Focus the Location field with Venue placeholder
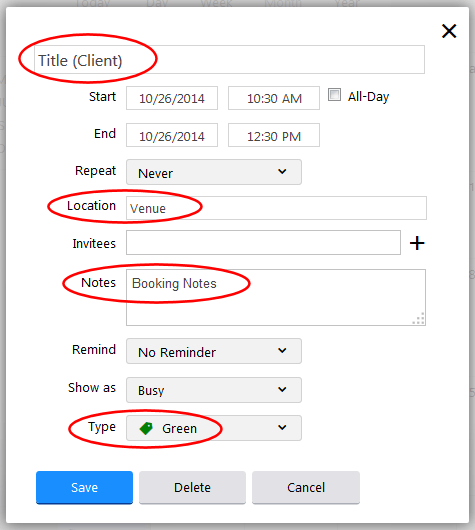The height and width of the screenshot is (530, 475). 276,208
